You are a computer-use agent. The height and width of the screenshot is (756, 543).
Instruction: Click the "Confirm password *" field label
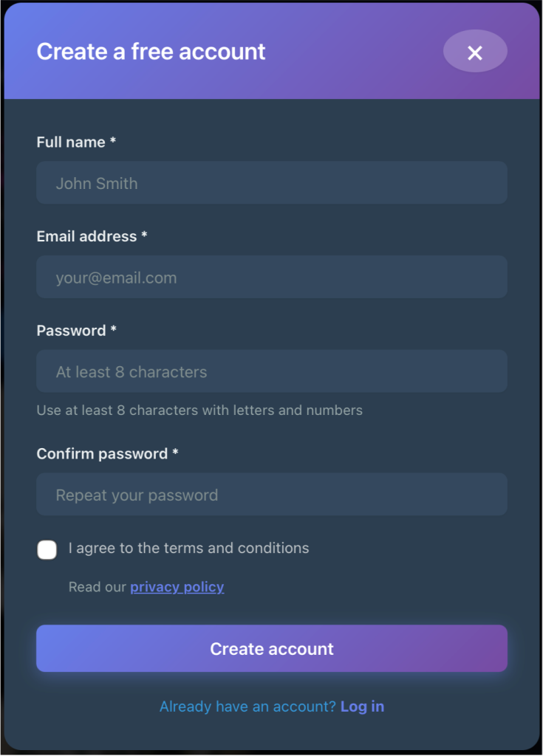pyautogui.click(x=102, y=454)
